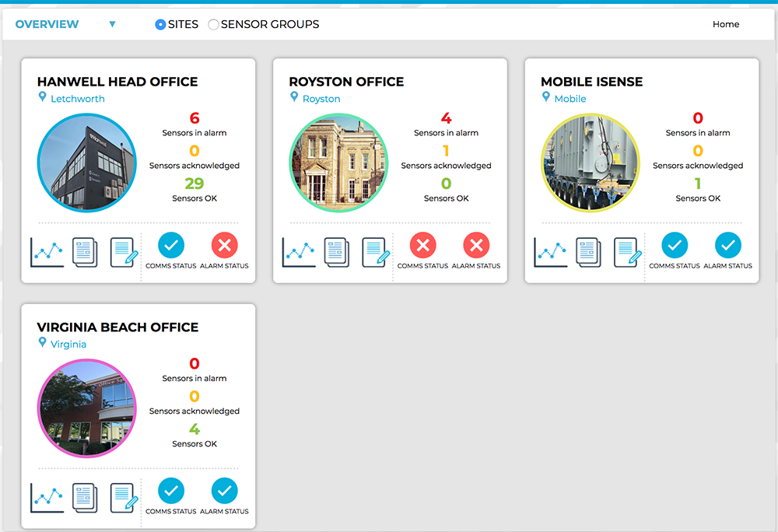
Task: Select the Sites radio button
Action: tap(160, 24)
